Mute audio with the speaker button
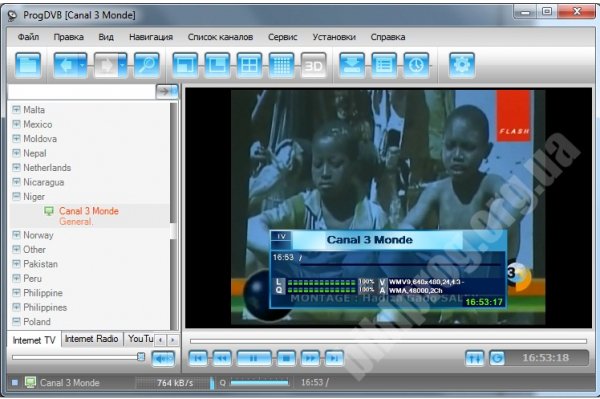Viewport: 600px width, 399px height. [163, 359]
